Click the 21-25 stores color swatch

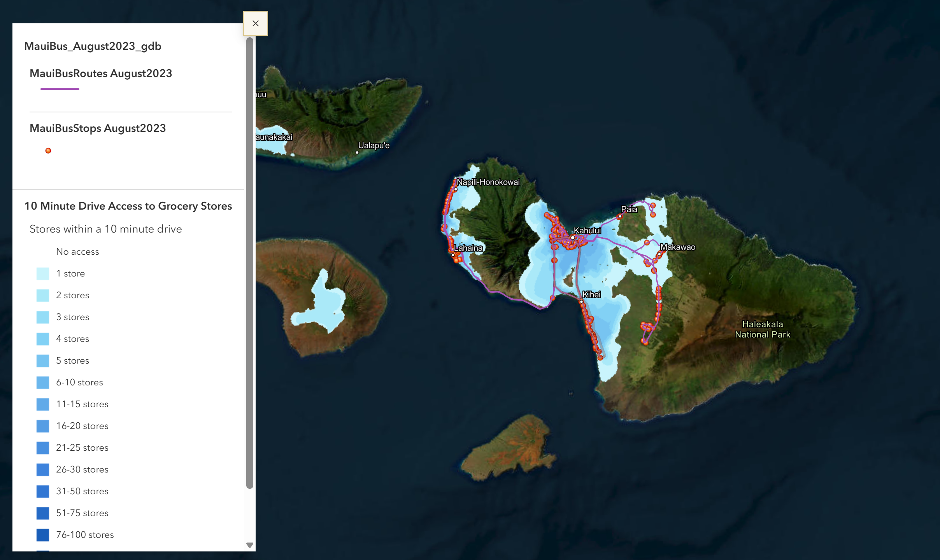43,448
